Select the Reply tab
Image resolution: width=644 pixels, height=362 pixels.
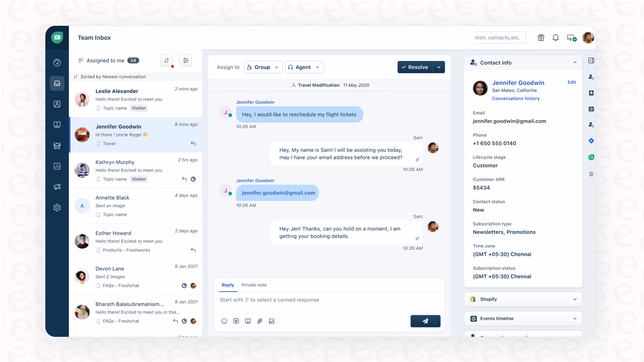pos(228,285)
